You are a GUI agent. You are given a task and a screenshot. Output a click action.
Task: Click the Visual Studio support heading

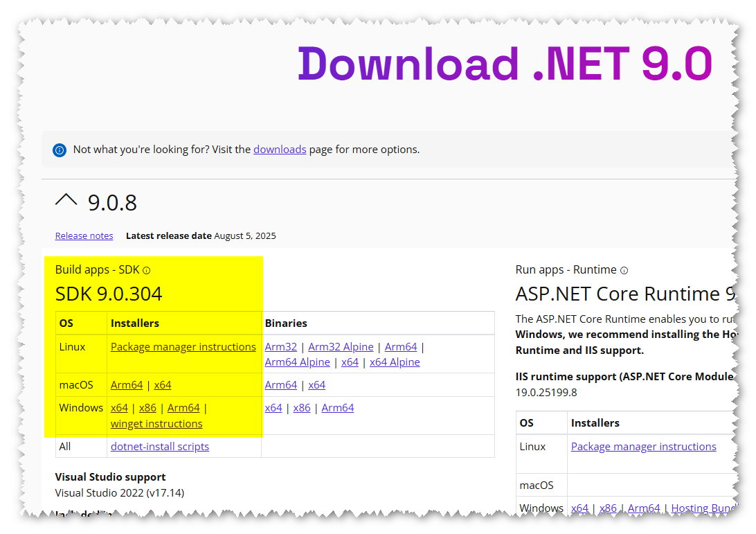(110, 477)
